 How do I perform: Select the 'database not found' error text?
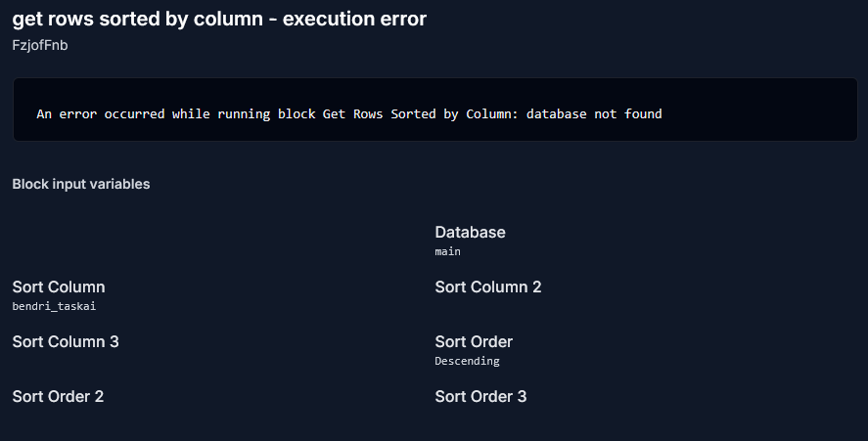tap(594, 114)
